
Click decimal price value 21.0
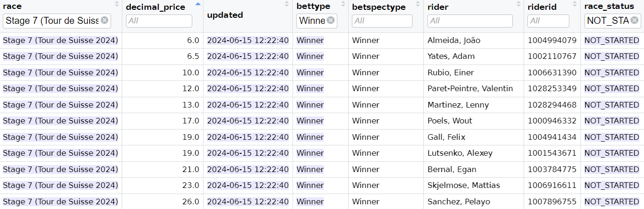[191, 169]
